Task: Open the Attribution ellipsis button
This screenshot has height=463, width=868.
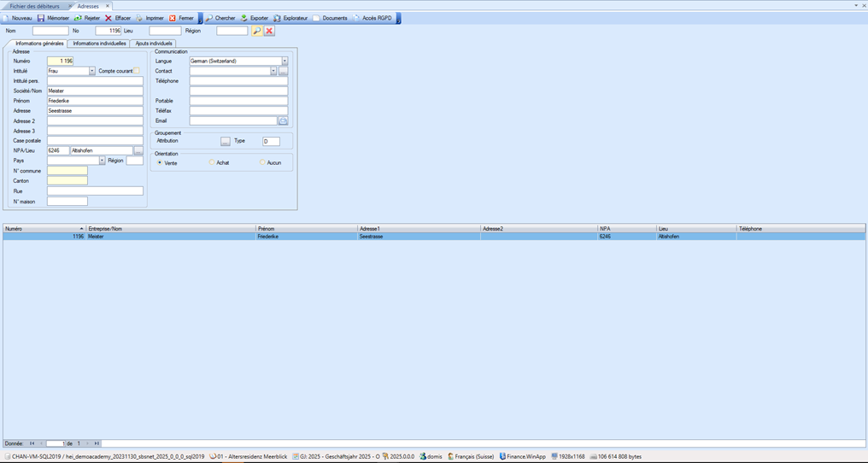Action: pos(226,142)
